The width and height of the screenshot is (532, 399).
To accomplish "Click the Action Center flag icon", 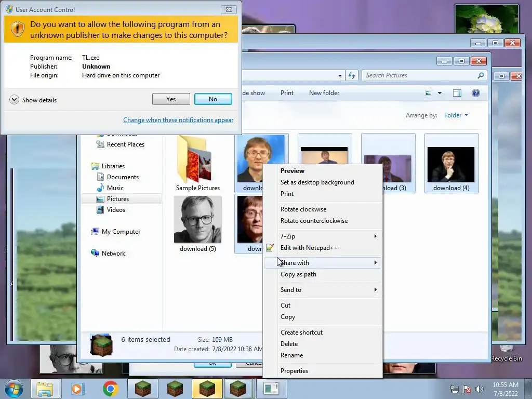I will tap(467, 389).
